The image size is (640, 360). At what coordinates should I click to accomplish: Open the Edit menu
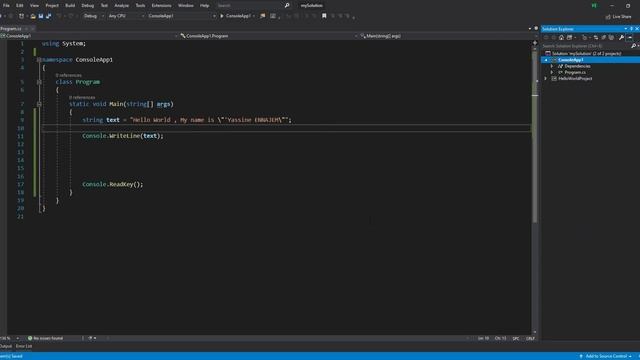(20, 5)
